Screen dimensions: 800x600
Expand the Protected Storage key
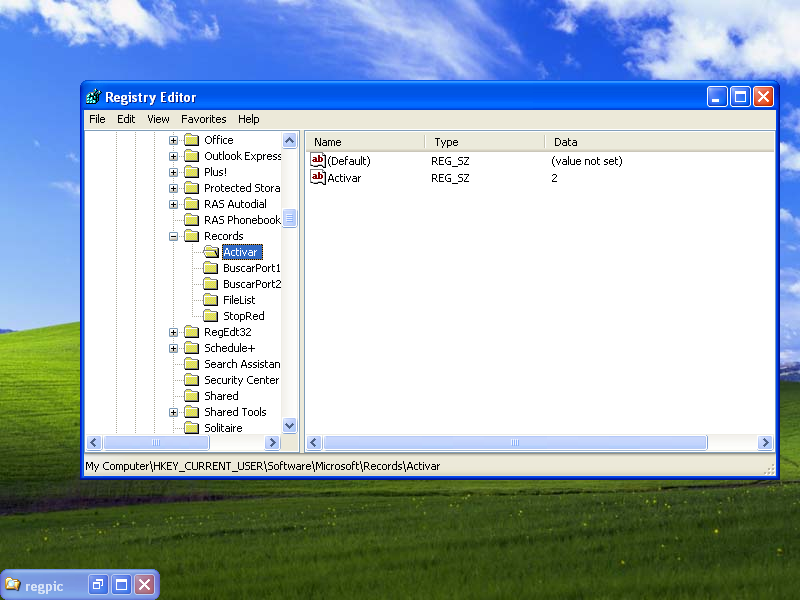point(173,188)
